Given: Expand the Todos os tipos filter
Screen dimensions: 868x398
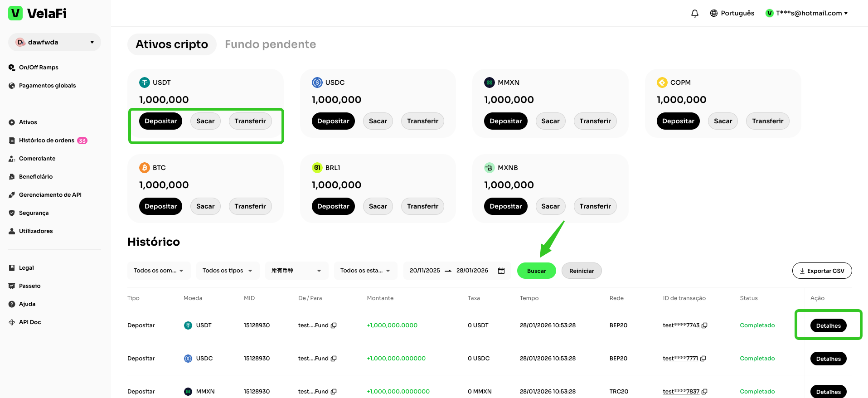Looking at the screenshot, I should click(x=227, y=271).
